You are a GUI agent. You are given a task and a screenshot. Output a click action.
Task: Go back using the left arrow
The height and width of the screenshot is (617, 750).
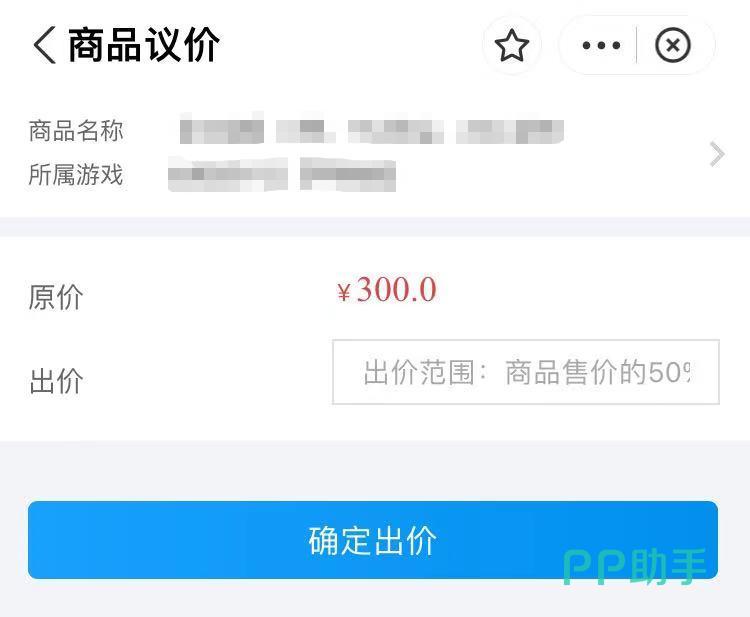click(x=44, y=45)
